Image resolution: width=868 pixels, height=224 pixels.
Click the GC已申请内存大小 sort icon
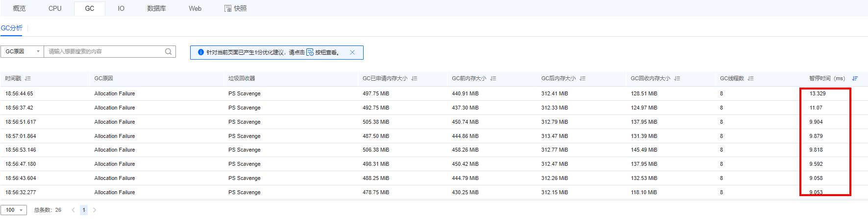(414, 78)
